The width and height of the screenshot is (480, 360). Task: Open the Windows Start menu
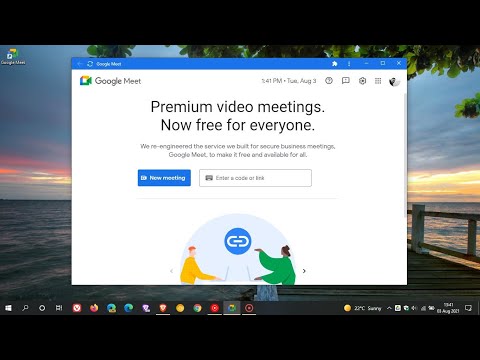(x=8, y=308)
